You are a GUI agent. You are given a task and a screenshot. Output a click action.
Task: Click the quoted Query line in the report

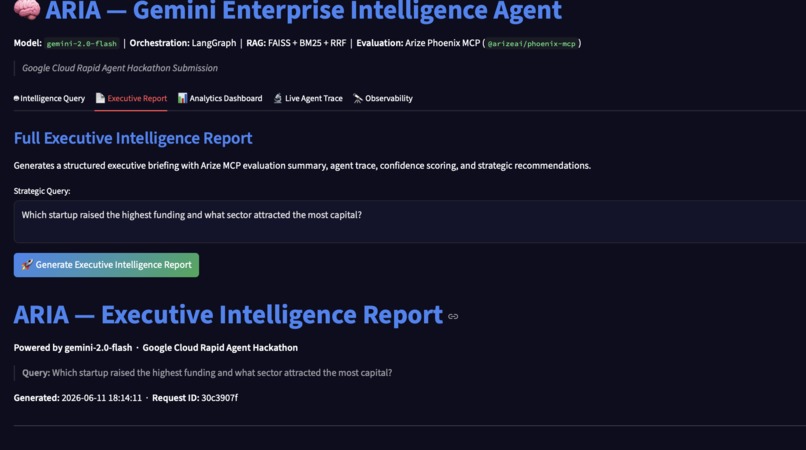[x=207, y=372]
